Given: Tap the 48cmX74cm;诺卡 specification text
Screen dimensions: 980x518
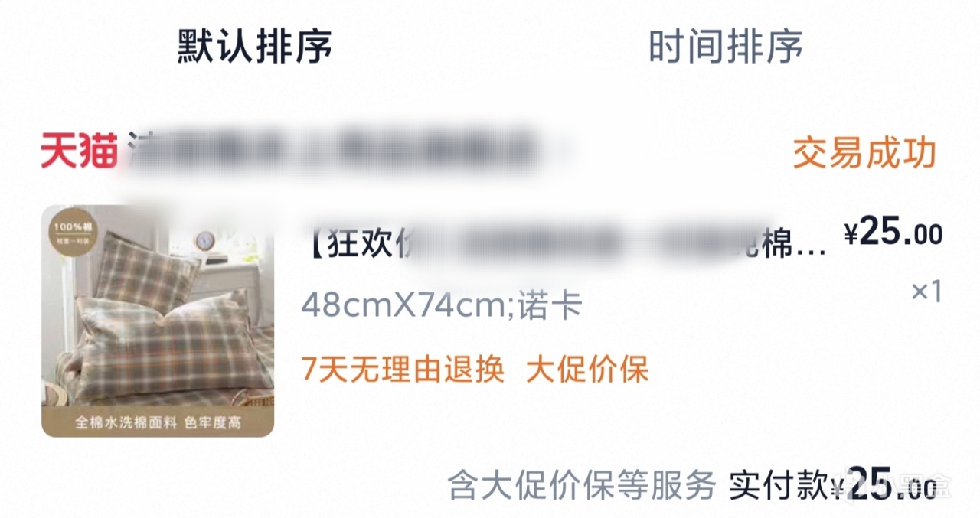Looking at the screenshot, I should pyautogui.click(x=442, y=307).
